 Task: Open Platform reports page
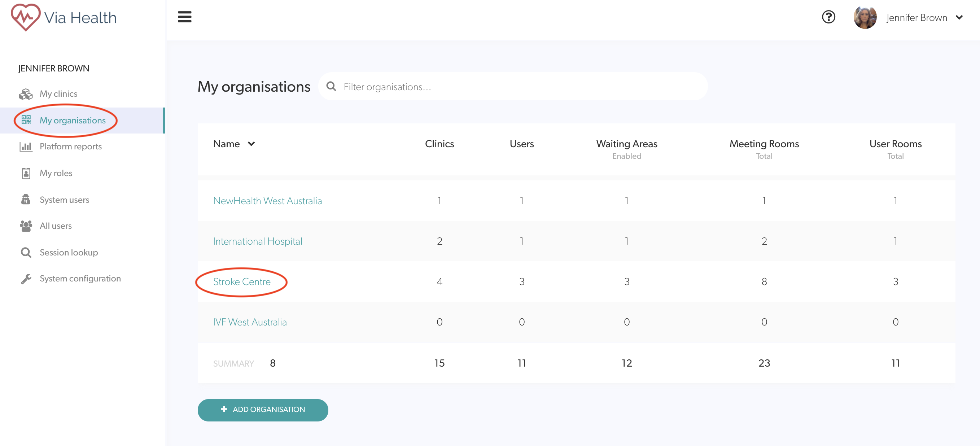(x=70, y=147)
